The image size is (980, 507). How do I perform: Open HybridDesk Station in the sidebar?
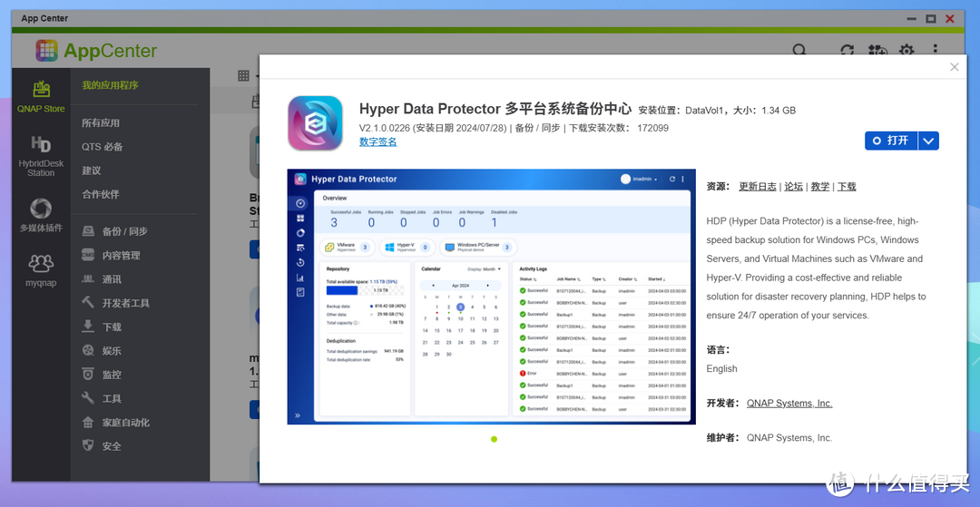pos(41,155)
